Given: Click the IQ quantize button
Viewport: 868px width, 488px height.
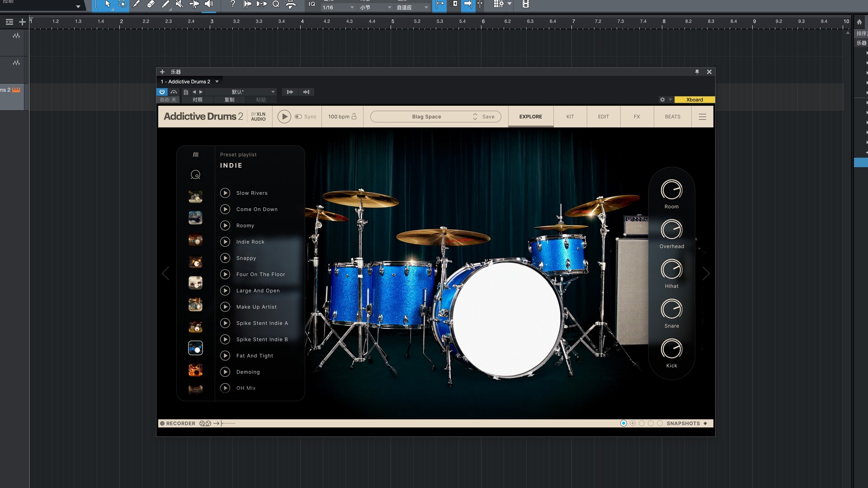Looking at the screenshot, I should click(x=312, y=4).
